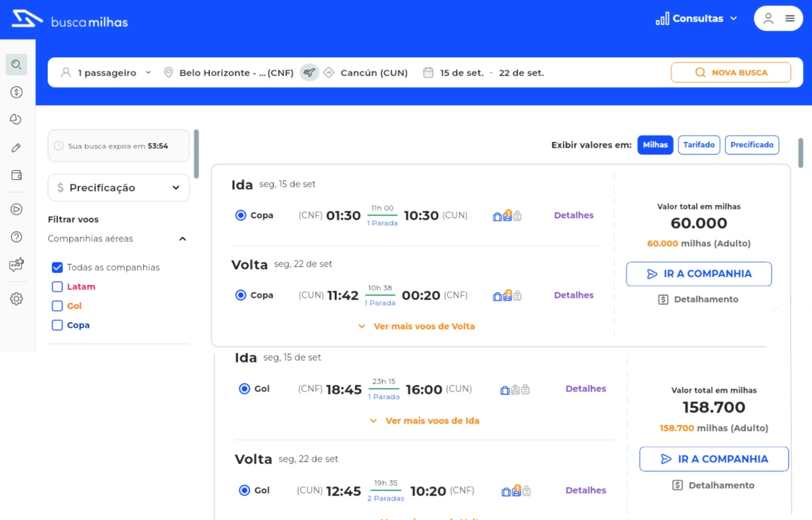
Task: Open the hamburger menu icon at top right
Action: (790, 18)
